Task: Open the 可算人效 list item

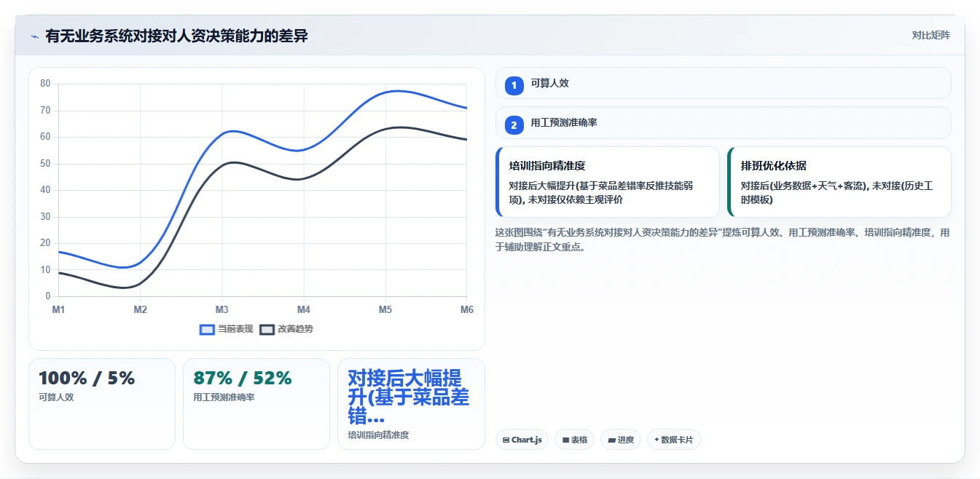Action: pos(723,83)
